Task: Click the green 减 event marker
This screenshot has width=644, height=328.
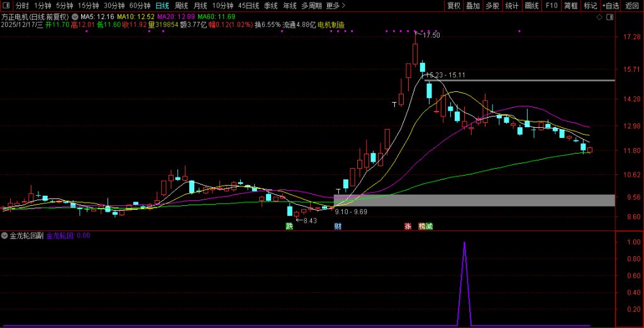Action: 429,227
